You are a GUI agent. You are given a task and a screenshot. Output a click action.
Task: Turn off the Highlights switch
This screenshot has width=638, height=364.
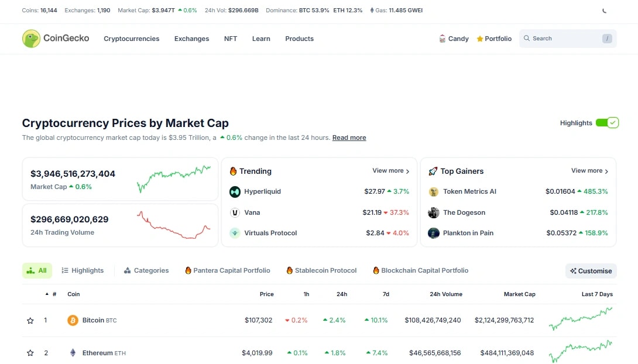(x=607, y=123)
